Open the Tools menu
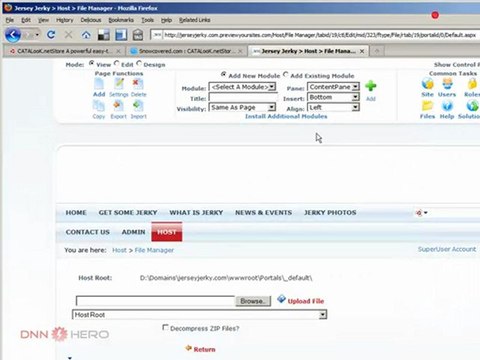The image size is (480, 360). pyautogui.click(x=147, y=20)
